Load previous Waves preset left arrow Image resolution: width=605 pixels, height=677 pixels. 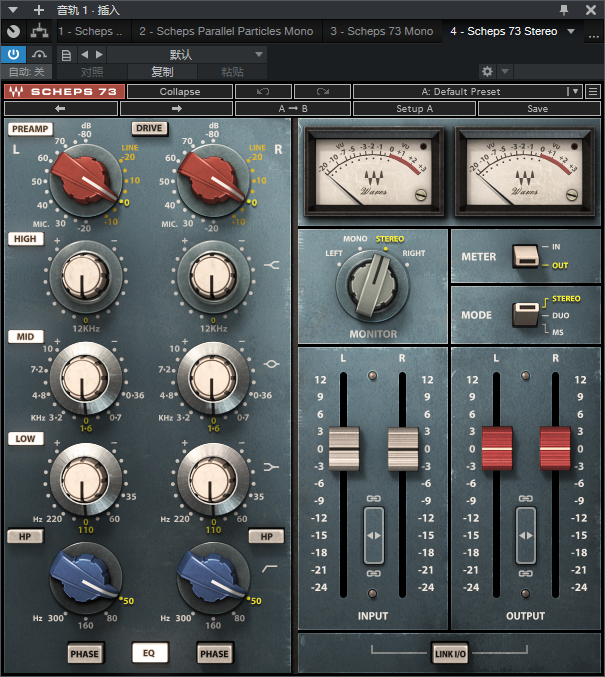60,108
